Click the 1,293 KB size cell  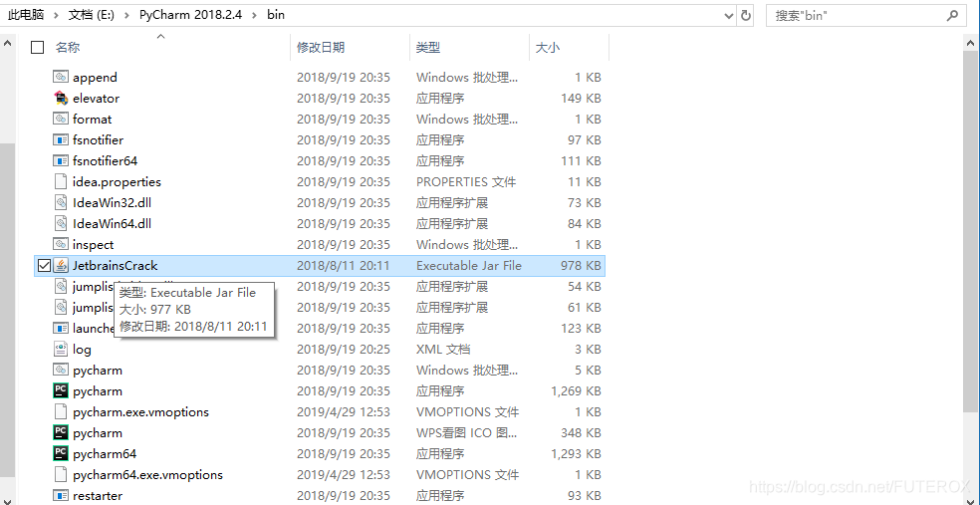576,454
